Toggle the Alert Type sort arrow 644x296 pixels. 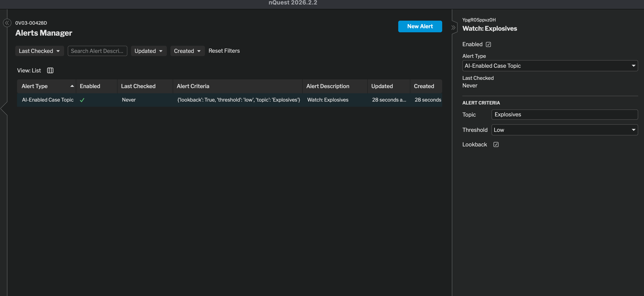click(72, 86)
